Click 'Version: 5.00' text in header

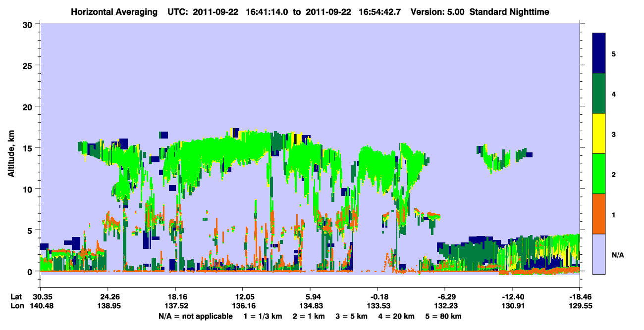pyautogui.click(x=437, y=11)
